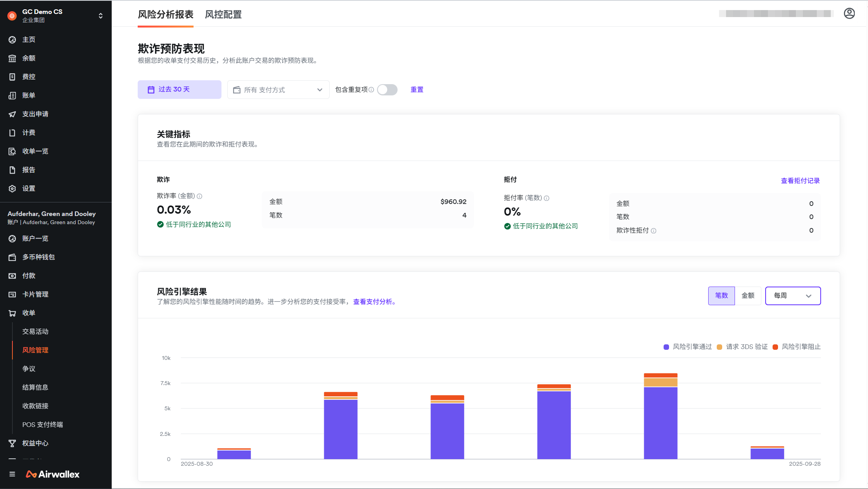868x489 pixels.
Task: Click info icon next to 欺诈率 (金额)
Action: [x=199, y=196]
